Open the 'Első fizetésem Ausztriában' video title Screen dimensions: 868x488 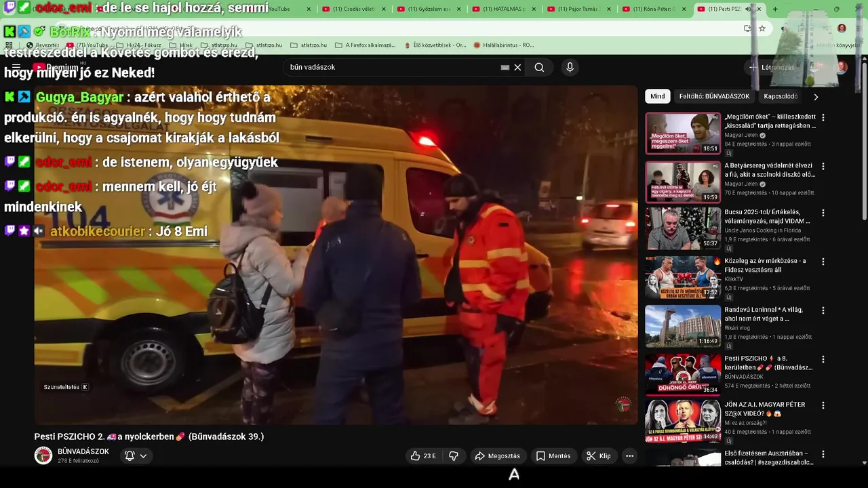tap(769, 457)
